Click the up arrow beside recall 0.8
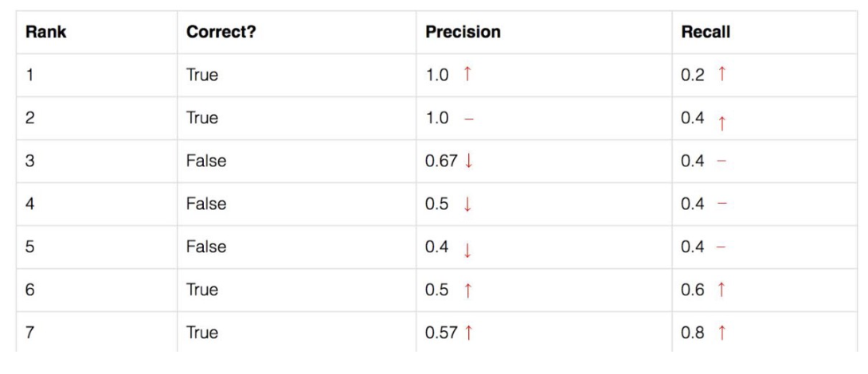 (721, 333)
